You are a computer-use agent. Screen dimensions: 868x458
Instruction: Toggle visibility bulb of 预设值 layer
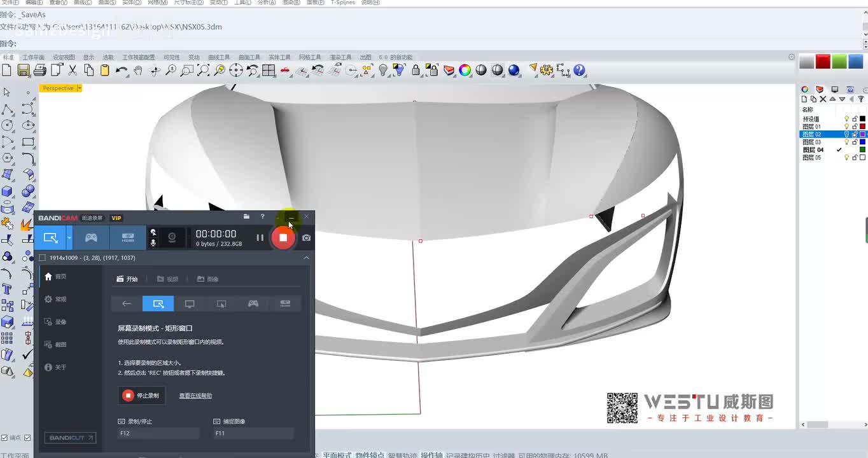(x=846, y=119)
